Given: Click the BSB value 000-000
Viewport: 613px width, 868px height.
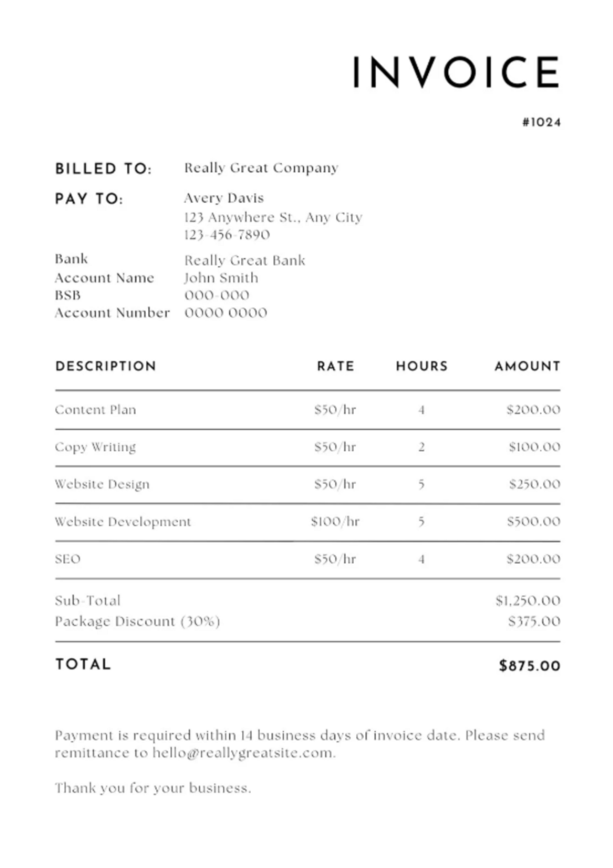Looking at the screenshot, I should click(x=217, y=295).
